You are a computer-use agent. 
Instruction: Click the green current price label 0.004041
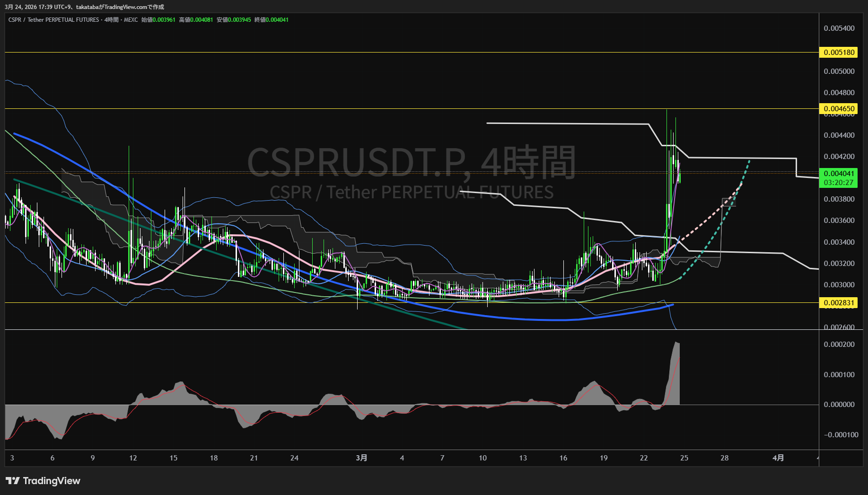coord(839,174)
